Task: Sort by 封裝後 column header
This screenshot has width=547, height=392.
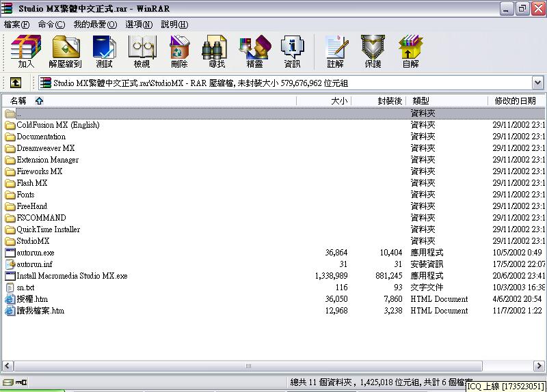Action: [379, 100]
